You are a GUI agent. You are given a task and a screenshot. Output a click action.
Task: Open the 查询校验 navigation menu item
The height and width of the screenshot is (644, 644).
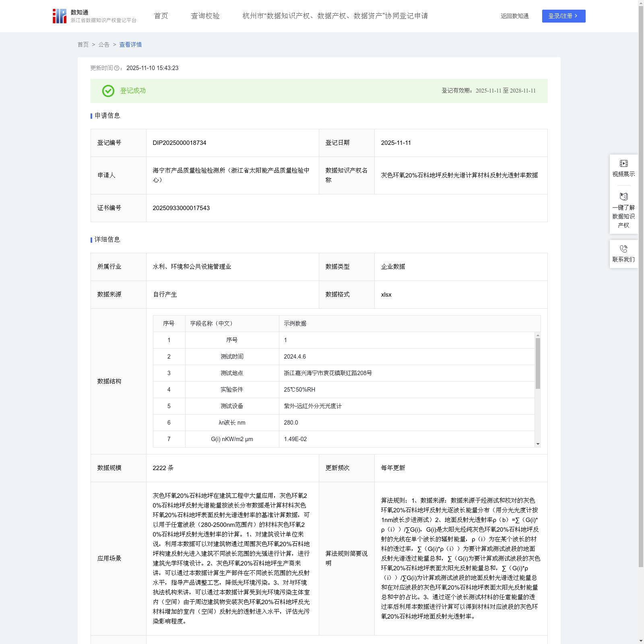[x=205, y=16]
